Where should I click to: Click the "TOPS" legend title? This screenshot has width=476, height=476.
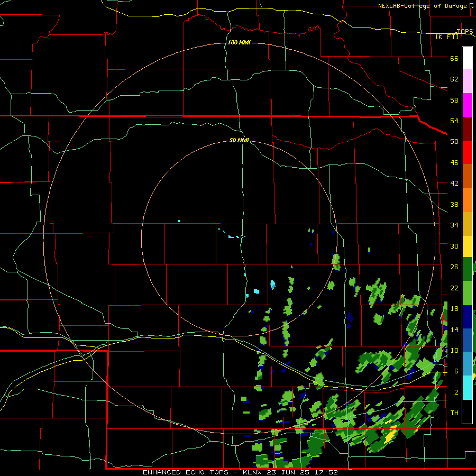(x=465, y=31)
